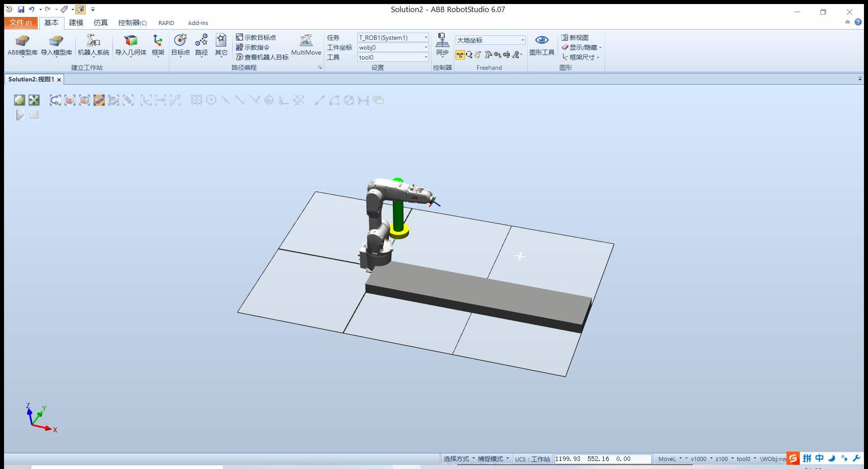
Task: Click the 目标点 target point icon
Action: pos(180,45)
